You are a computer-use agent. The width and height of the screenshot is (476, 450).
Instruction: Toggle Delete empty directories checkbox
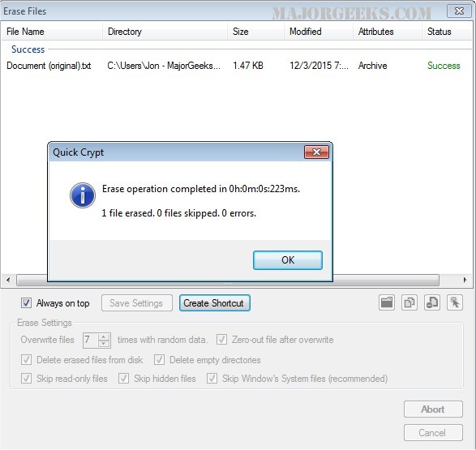159,360
